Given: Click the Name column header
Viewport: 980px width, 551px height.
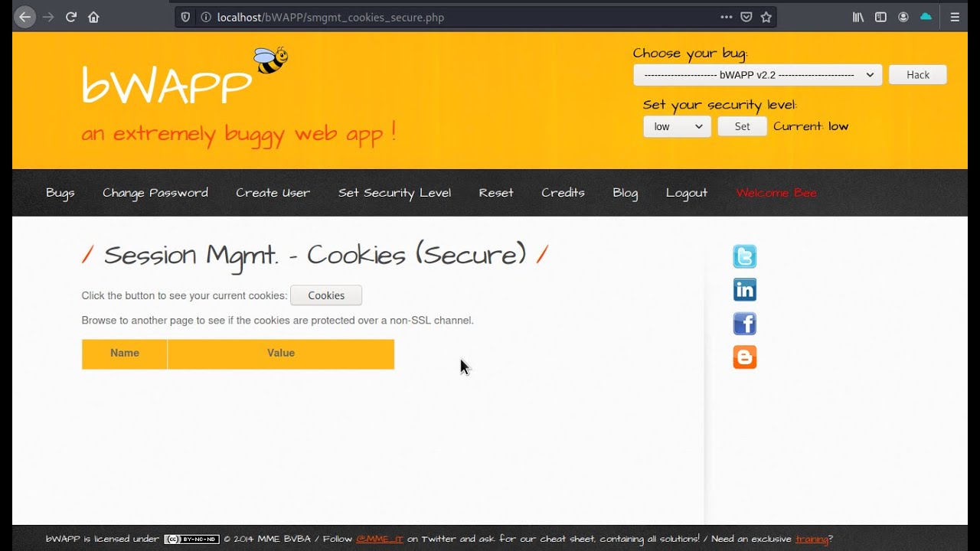Looking at the screenshot, I should coord(125,354).
